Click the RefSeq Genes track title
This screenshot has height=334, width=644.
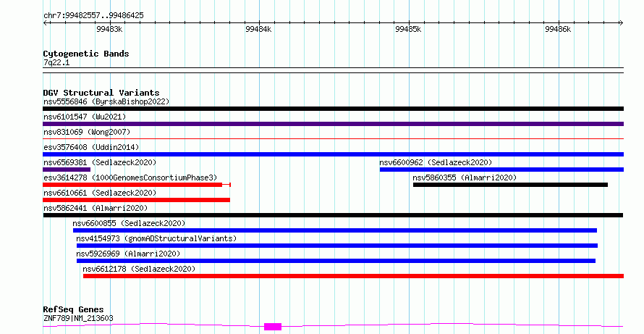[x=73, y=309]
